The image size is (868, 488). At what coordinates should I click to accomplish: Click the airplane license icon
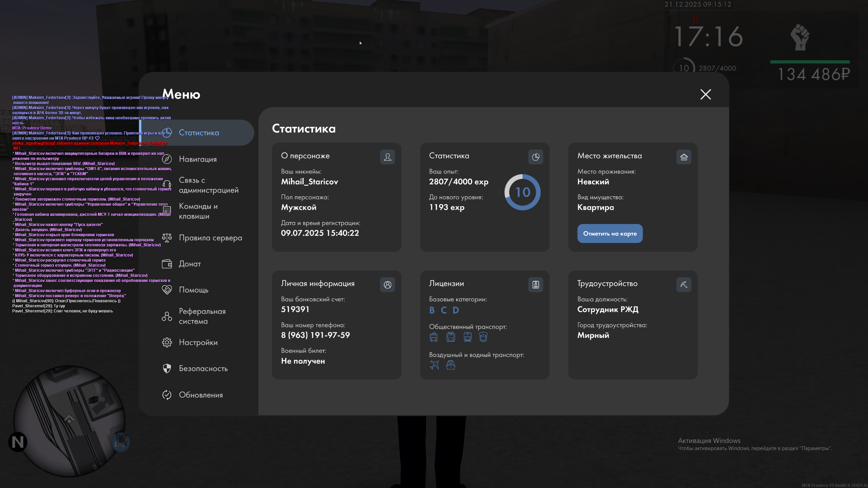coord(434,365)
